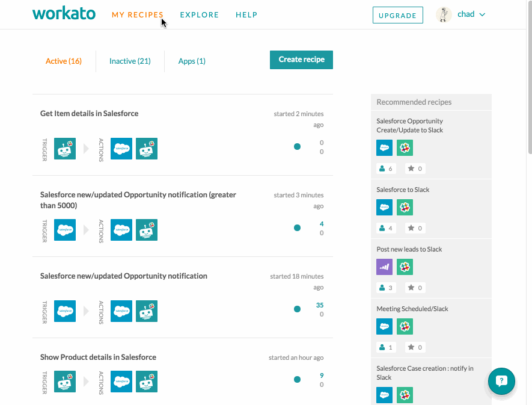Open recommended Meeting Scheduled/Slack recipe

pos(412,309)
